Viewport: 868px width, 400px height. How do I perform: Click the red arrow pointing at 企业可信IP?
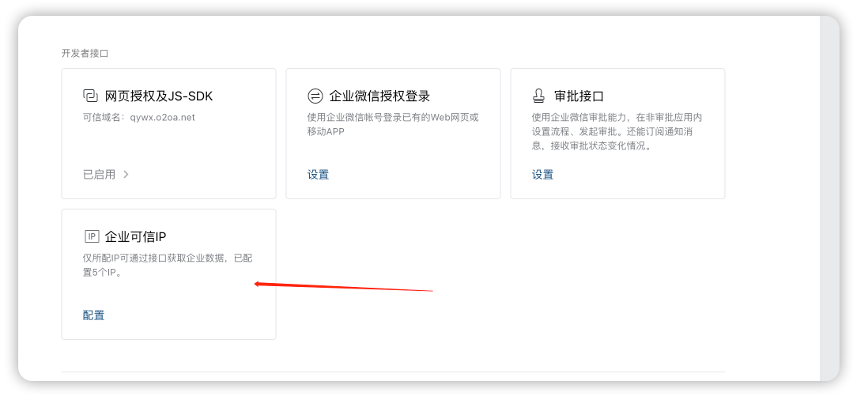click(x=344, y=287)
